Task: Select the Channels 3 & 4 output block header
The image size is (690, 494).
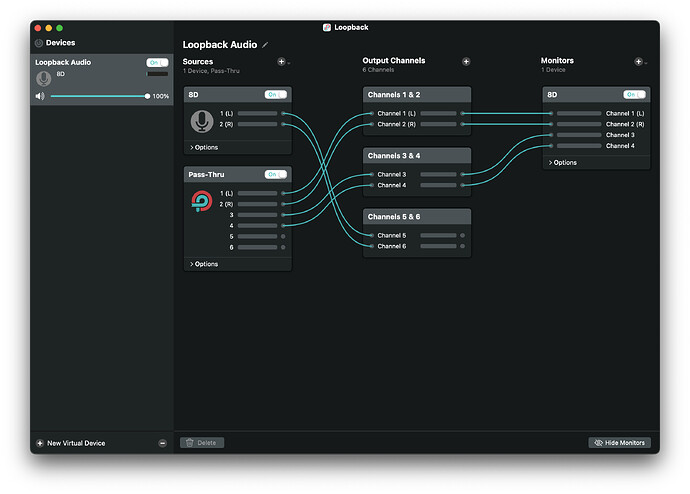Action: click(x=417, y=156)
